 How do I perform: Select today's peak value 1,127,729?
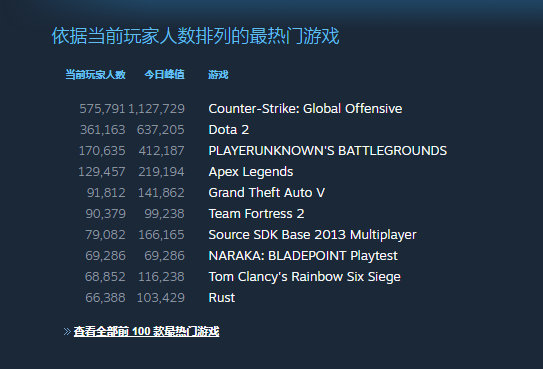click(x=157, y=109)
